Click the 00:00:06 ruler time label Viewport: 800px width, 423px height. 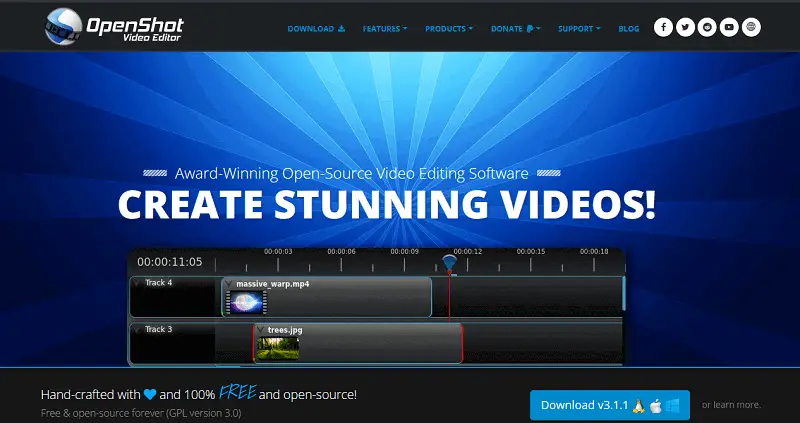(x=341, y=252)
